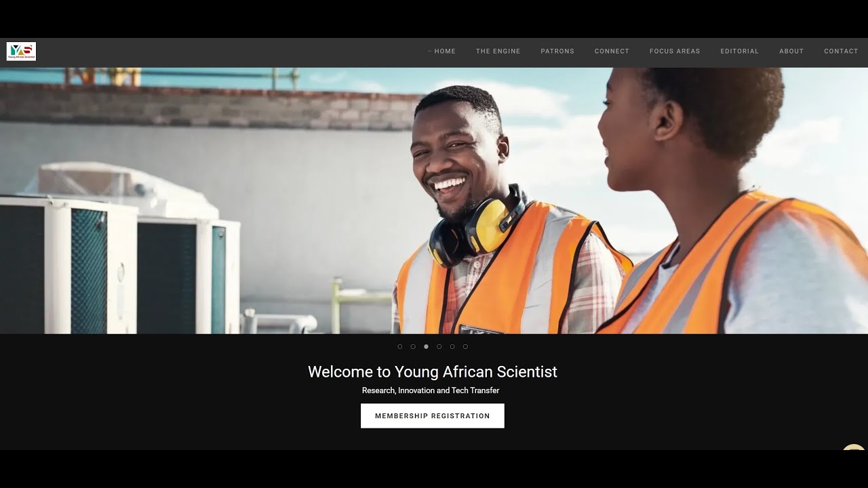
Task: Open the About page link
Action: point(791,52)
